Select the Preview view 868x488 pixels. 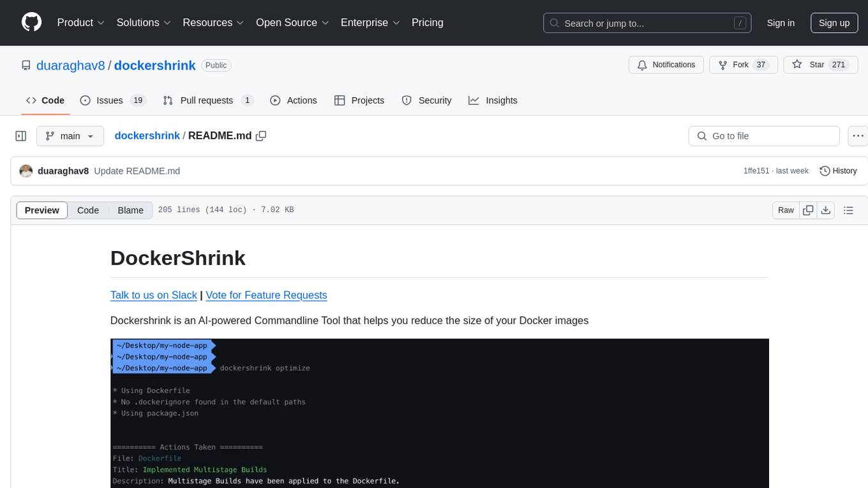pos(42,210)
